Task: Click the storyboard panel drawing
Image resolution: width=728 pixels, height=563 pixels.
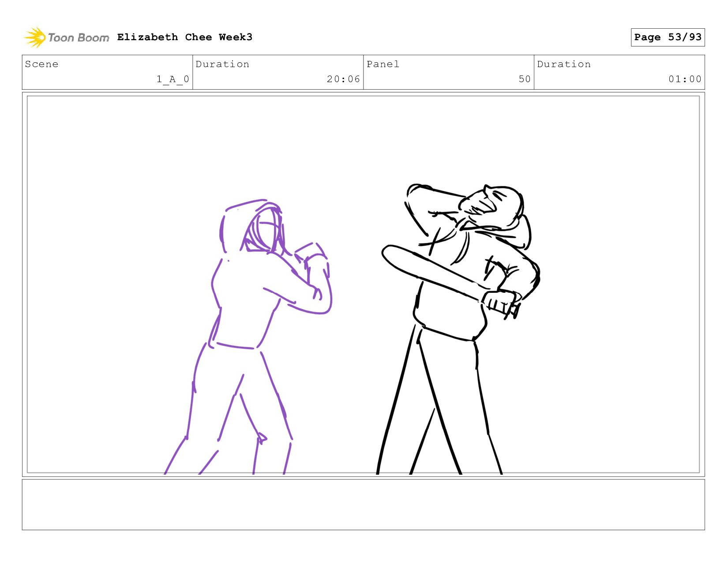Action: (x=363, y=284)
